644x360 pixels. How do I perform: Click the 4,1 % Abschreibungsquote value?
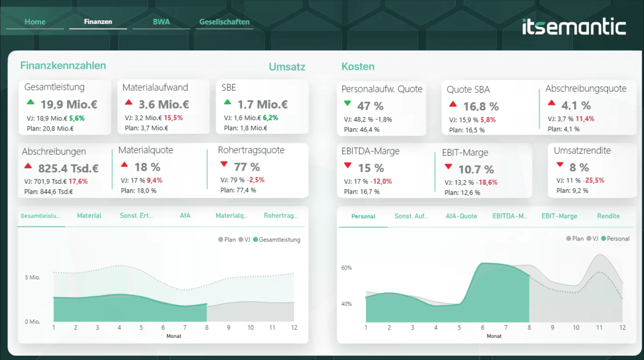click(x=576, y=105)
